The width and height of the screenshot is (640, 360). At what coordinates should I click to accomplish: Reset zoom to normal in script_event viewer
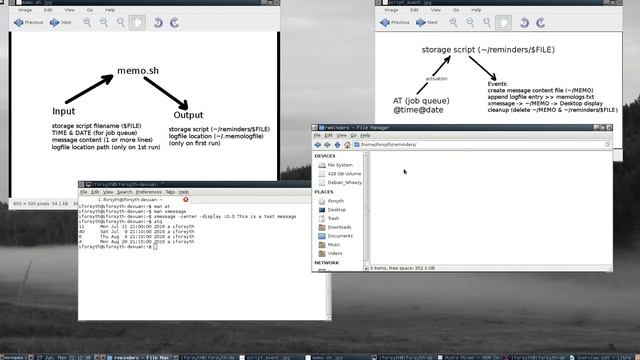click(487, 22)
